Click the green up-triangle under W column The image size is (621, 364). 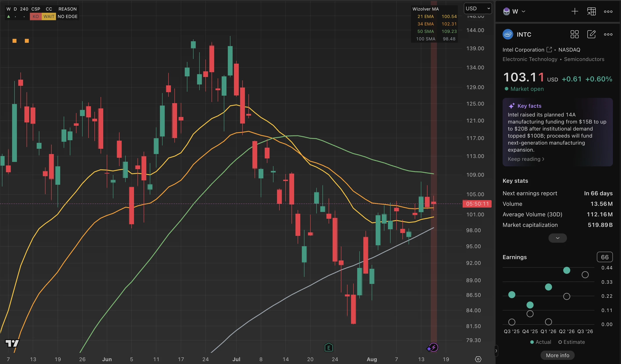point(9,16)
